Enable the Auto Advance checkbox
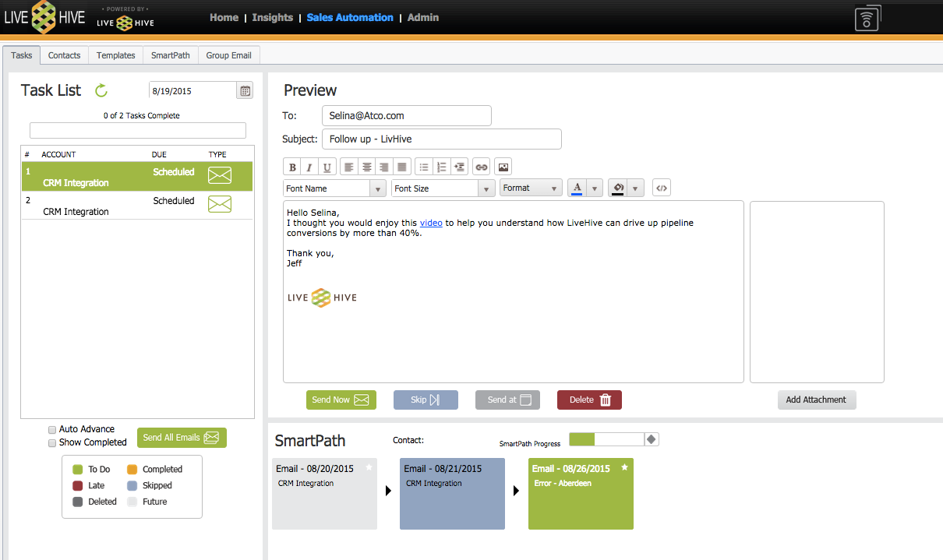 point(52,429)
